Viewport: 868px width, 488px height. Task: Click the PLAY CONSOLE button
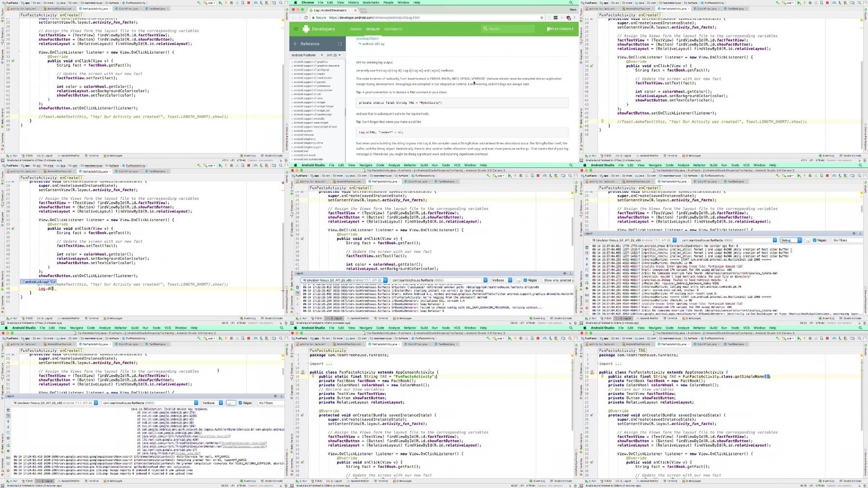pyautogui.click(x=560, y=29)
